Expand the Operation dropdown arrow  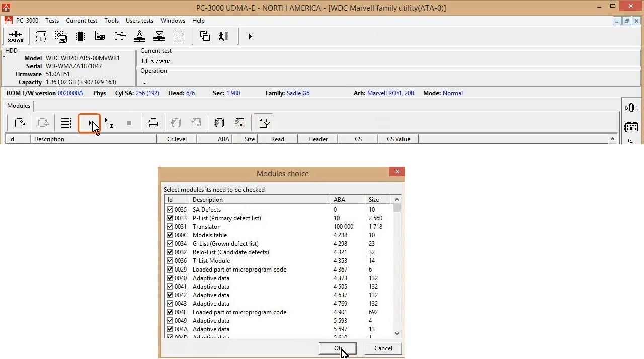point(144,83)
